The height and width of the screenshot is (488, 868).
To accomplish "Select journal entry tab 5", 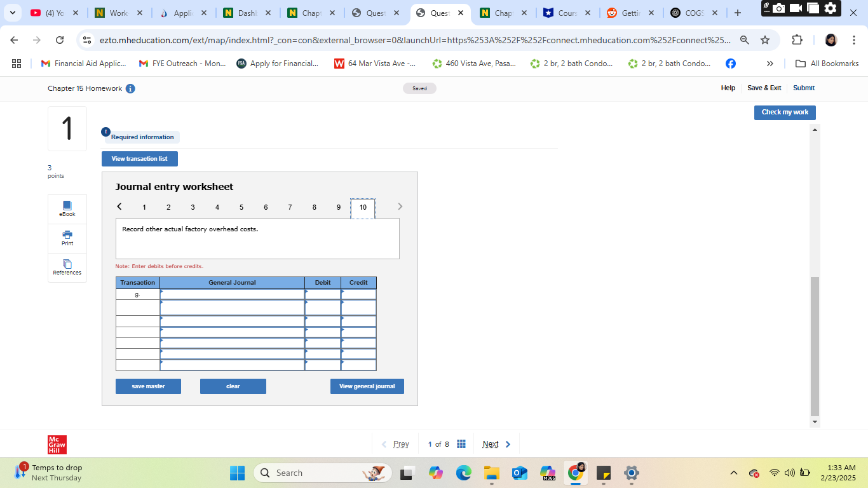I will (241, 207).
